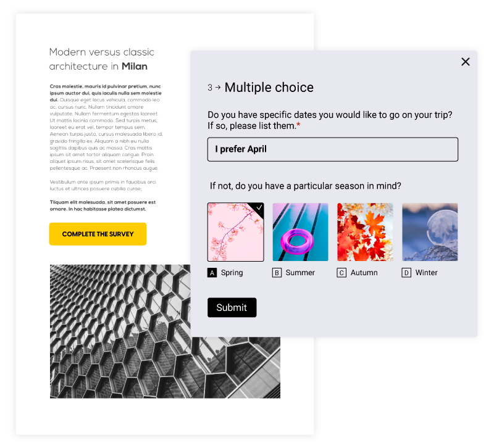Image resolution: width=494 pixels, height=448 pixels.
Task: Check the C key box for Autumn
Action: tap(341, 273)
